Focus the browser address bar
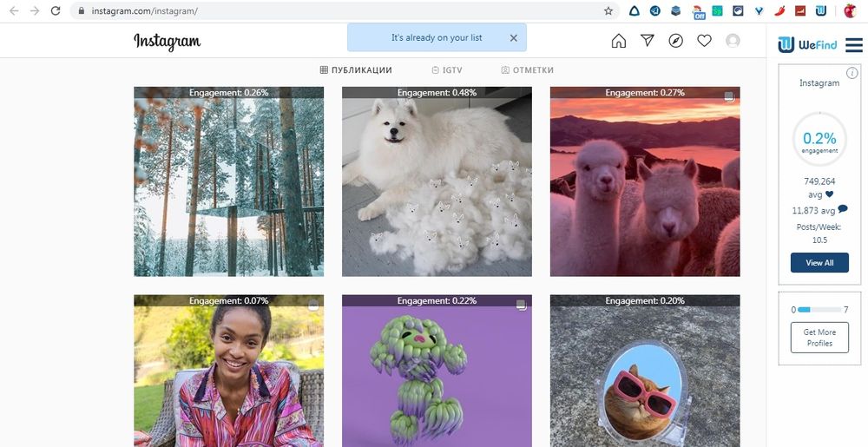868x447 pixels. pyautogui.click(x=343, y=10)
